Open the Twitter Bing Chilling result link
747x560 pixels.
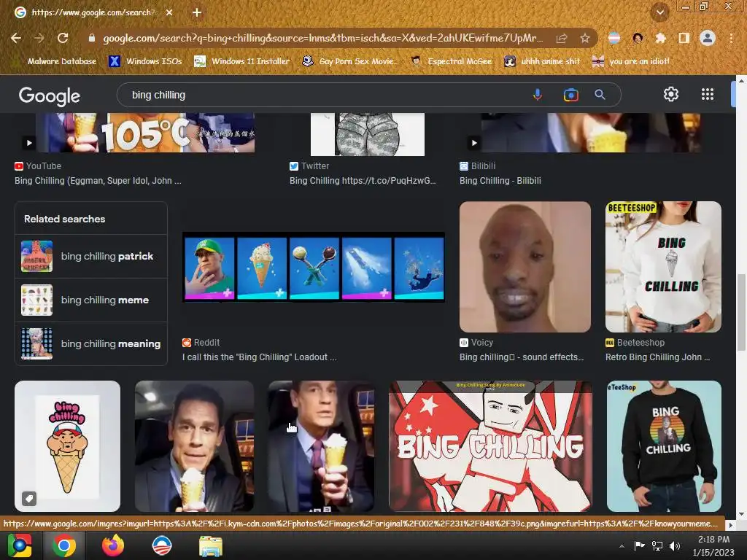[363, 181]
